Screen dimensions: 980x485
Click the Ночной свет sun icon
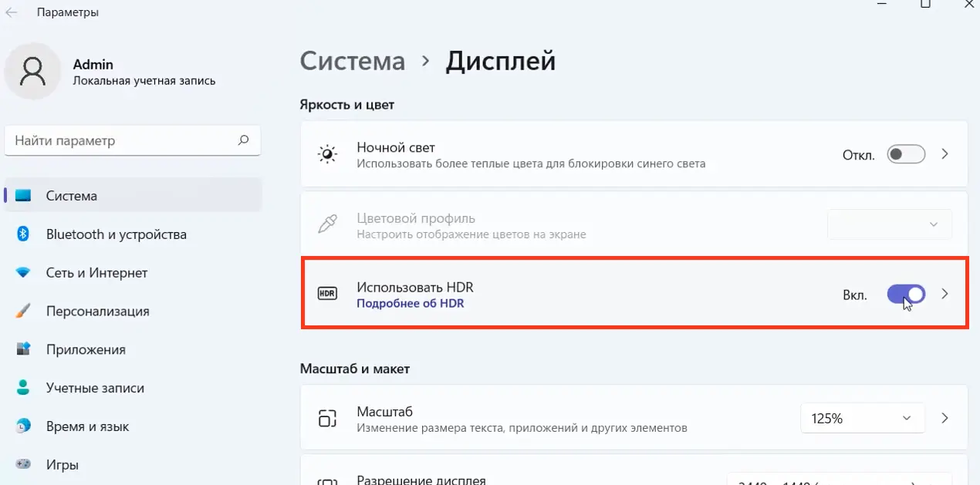pyautogui.click(x=328, y=155)
